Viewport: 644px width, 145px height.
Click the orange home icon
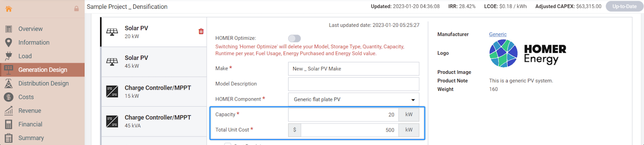9,9
